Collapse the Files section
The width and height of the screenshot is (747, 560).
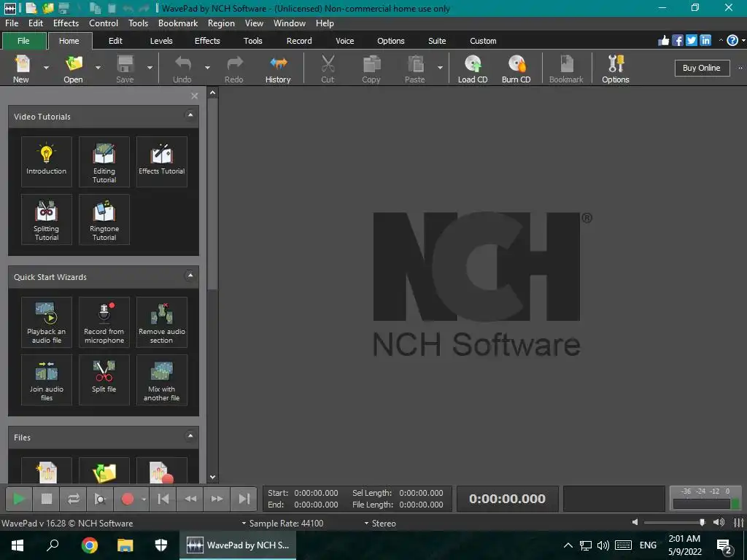[190, 436]
